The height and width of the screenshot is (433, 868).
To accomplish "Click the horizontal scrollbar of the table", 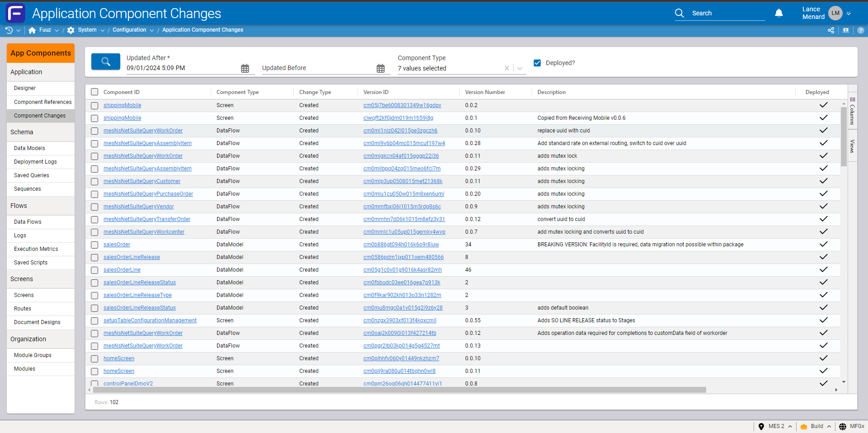I will pyautogui.click(x=398, y=390).
